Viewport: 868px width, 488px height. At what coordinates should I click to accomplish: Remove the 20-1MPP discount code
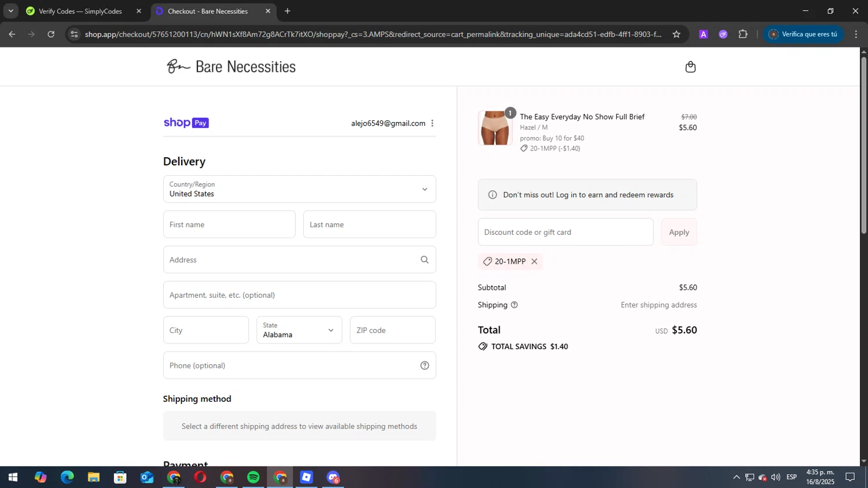534,261
